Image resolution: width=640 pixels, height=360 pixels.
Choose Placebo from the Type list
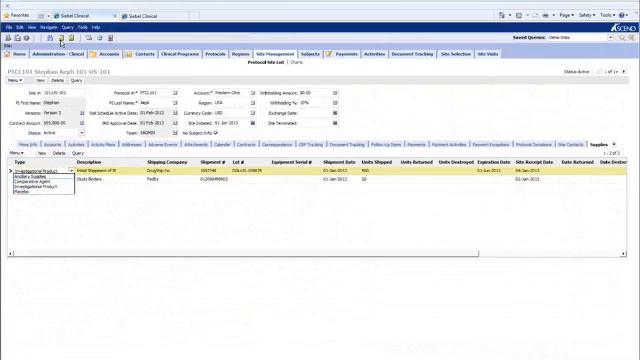click(x=44, y=191)
